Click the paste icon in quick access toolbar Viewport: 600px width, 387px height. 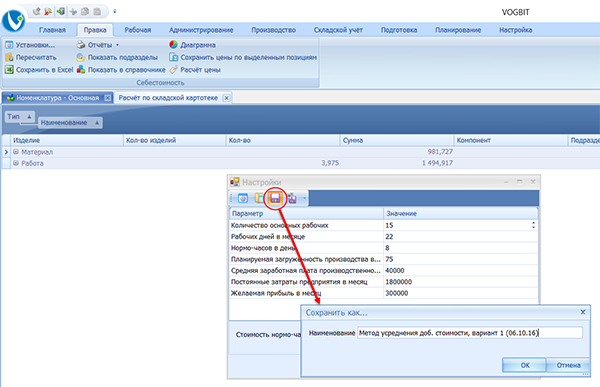pyautogui.click(x=97, y=11)
